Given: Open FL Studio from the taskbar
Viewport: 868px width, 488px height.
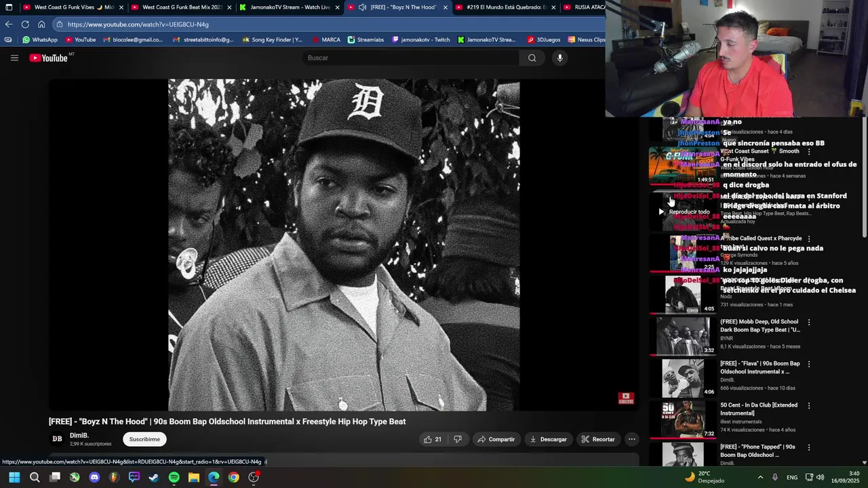Looking at the screenshot, I should point(114,477).
